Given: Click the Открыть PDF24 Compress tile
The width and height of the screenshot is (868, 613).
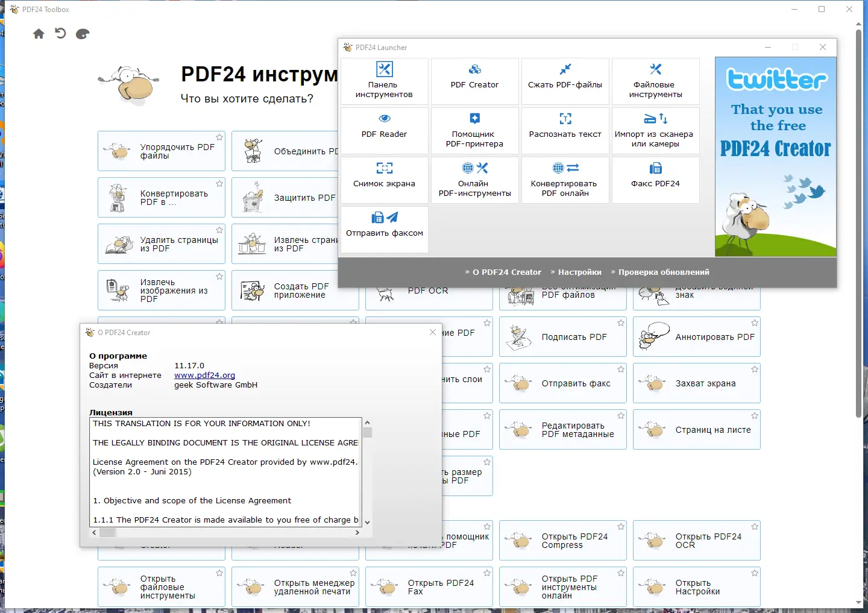Looking at the screenshot, I should tap(563, 540).
